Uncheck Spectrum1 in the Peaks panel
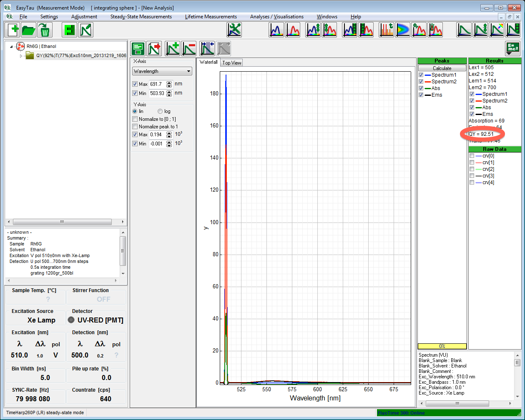The width and height of the screenshot is (525, 420). tap(421, 75)
